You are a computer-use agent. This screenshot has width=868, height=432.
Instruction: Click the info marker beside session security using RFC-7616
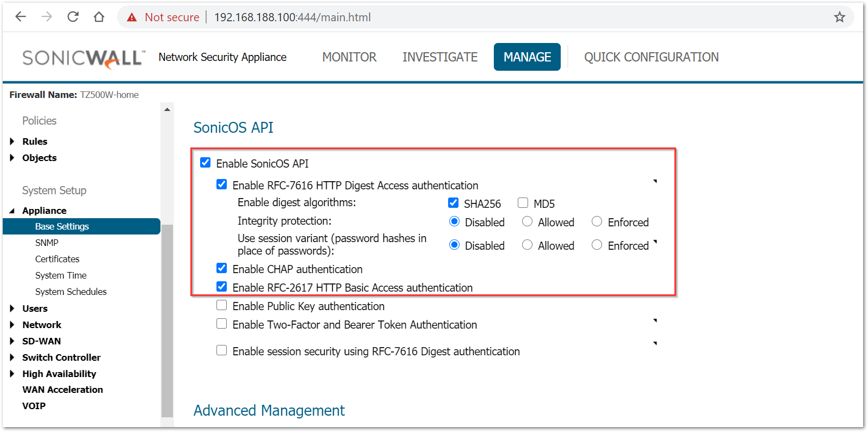[655, 343]
